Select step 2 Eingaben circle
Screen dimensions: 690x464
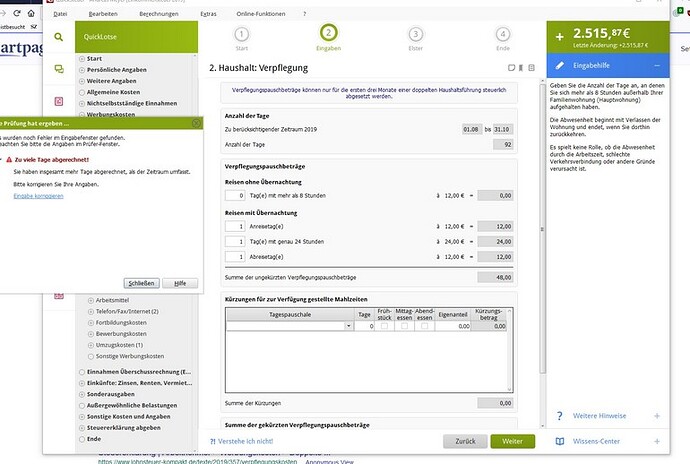(328, 33)
